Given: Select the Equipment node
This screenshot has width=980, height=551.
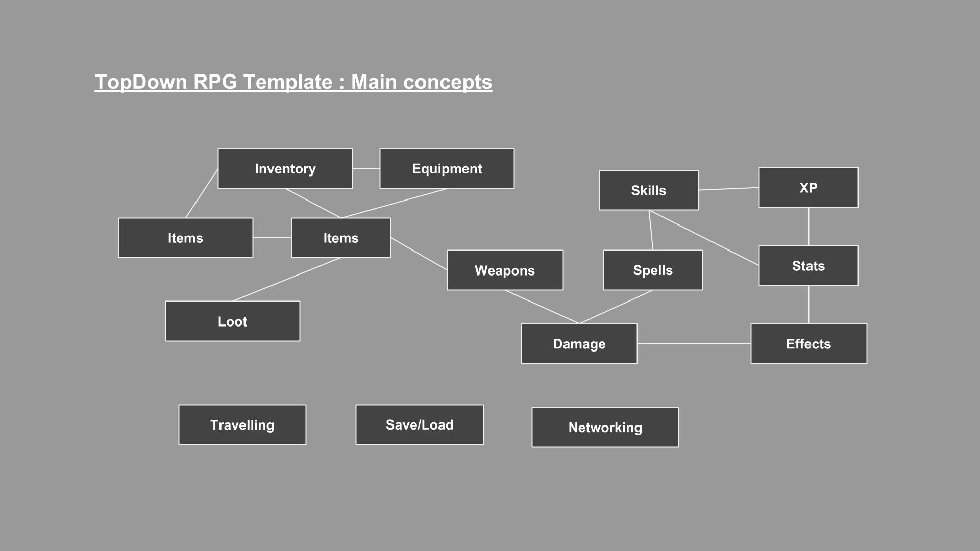Looking at the screenshot, I should point(448,168).
